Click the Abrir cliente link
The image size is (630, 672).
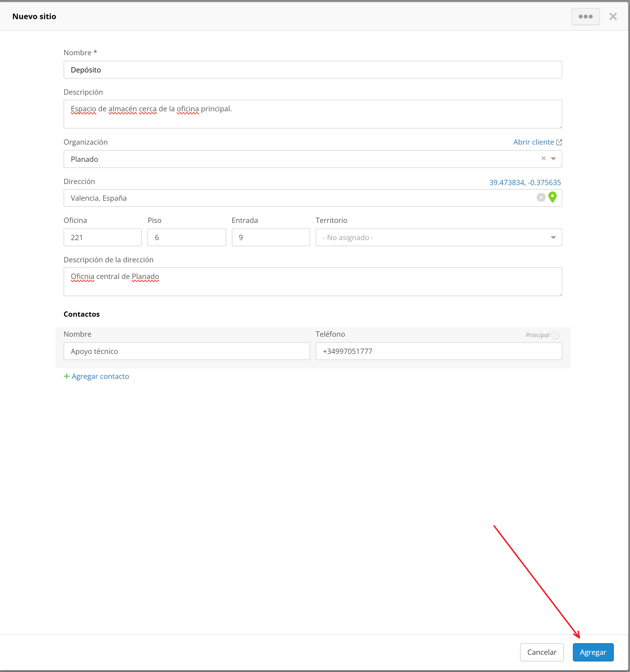click(x=533, y=142)
